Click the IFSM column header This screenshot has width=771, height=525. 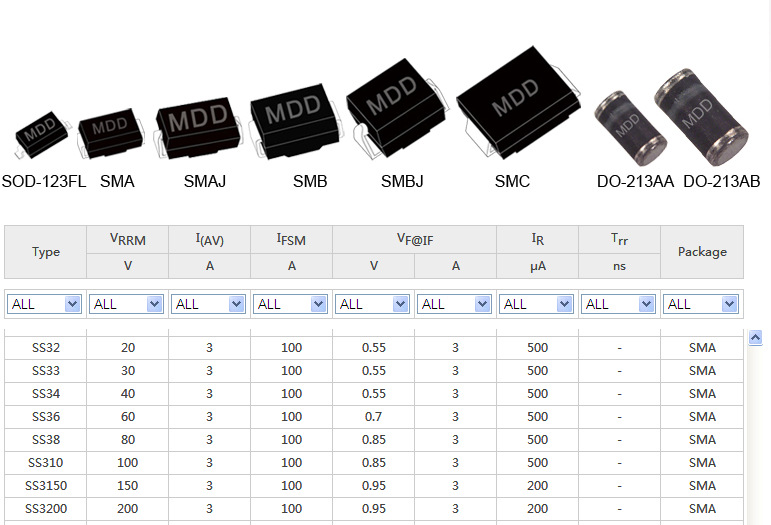click(x=292, y=240)
